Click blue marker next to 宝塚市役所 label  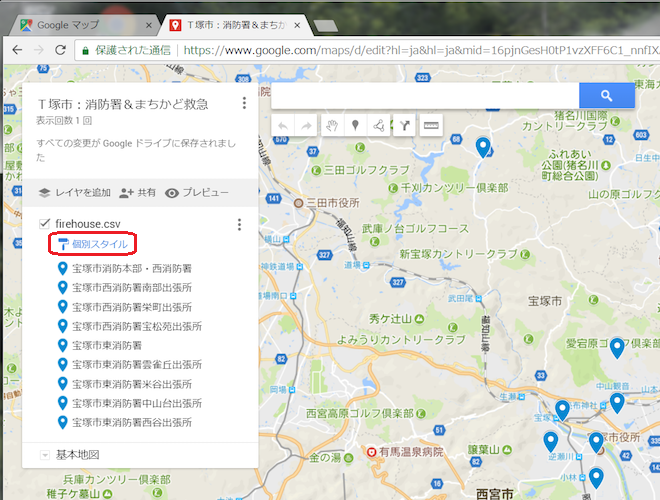pos(596,443)
